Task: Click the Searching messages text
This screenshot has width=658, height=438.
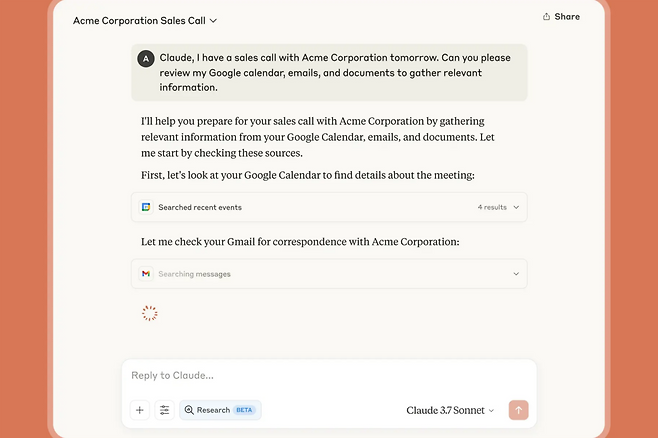Action: (194, 274)
